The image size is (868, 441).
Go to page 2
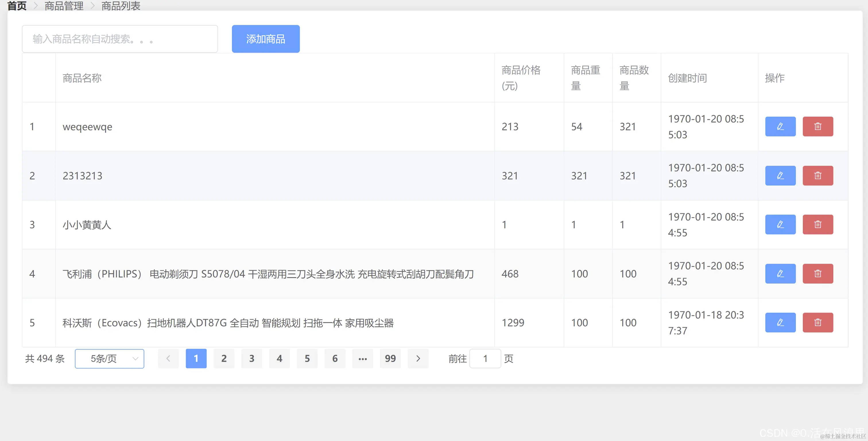[x=224, y=358]
